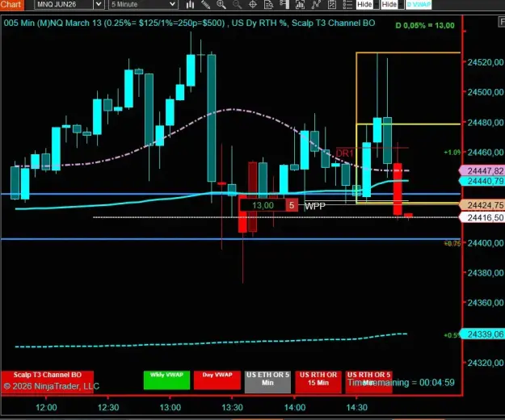
Task: Toggle the D VWAP toolbar button
Action: (419, 5)
